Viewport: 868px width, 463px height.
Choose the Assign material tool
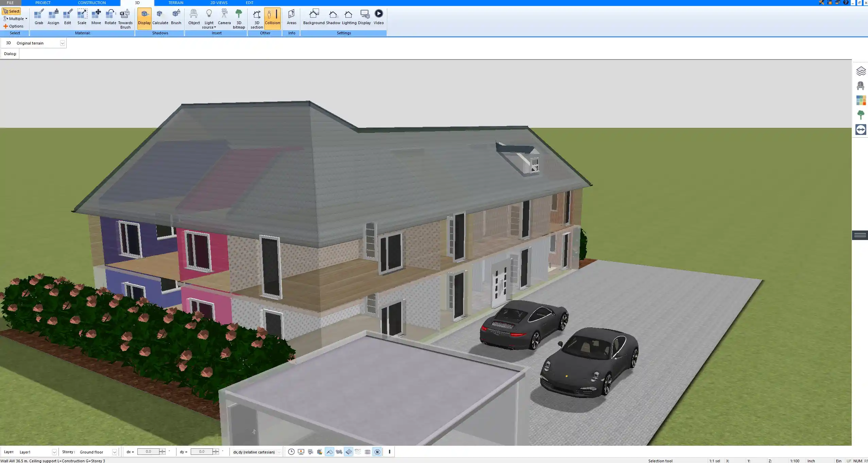pyautogui.click(x=53, y=17)
